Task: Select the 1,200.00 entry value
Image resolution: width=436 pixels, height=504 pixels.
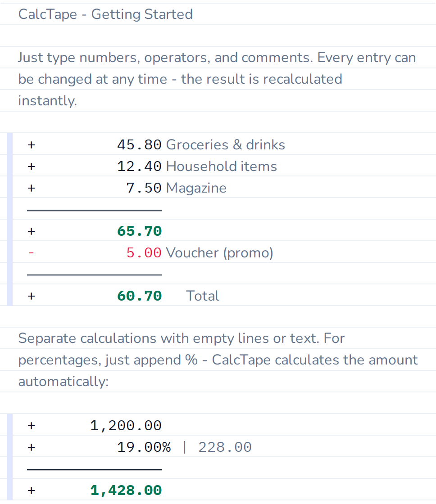Action: click(126, 426)
